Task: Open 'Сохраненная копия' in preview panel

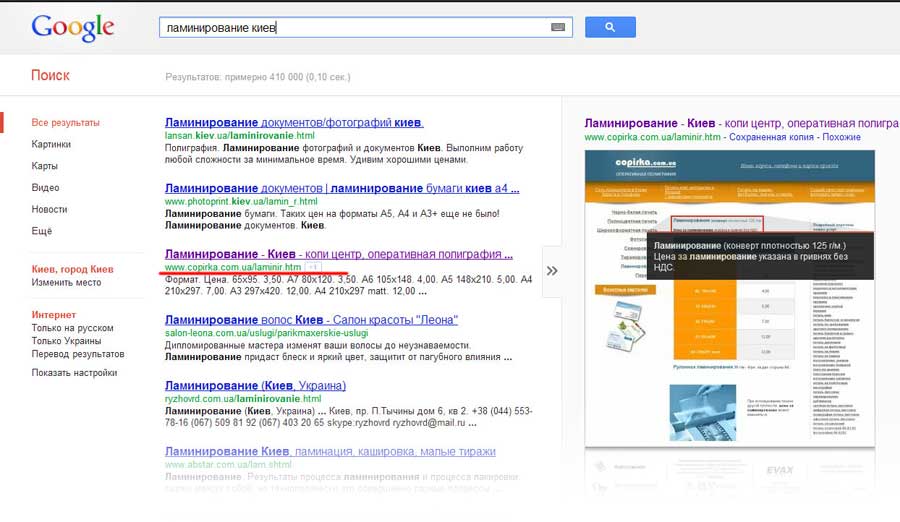Action: pyautogui.click(x=771, y=137)
